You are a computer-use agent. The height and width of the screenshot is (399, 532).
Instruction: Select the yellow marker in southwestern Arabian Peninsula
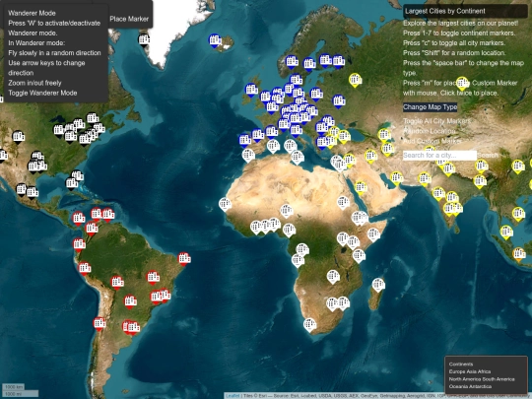[361, 188]
